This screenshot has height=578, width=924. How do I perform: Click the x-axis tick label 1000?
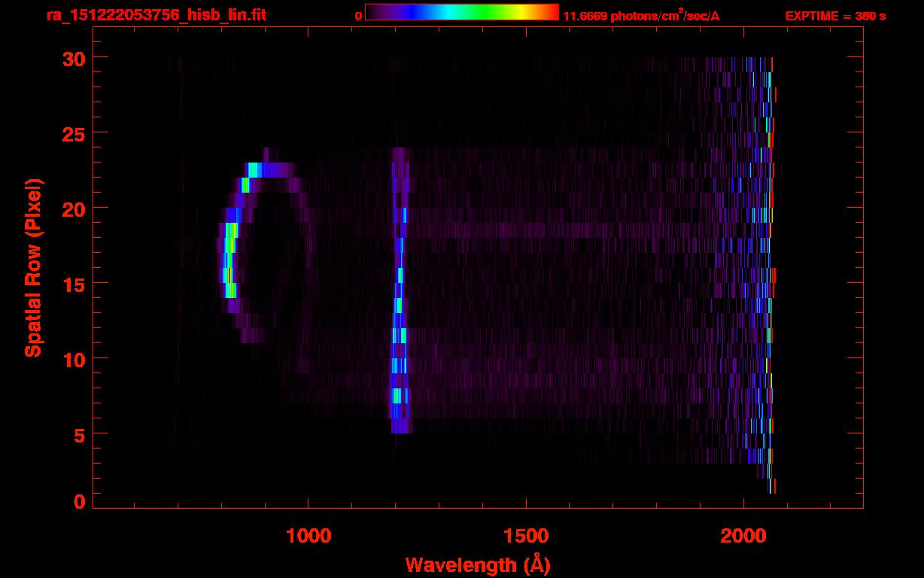click(x=309, y=536)
